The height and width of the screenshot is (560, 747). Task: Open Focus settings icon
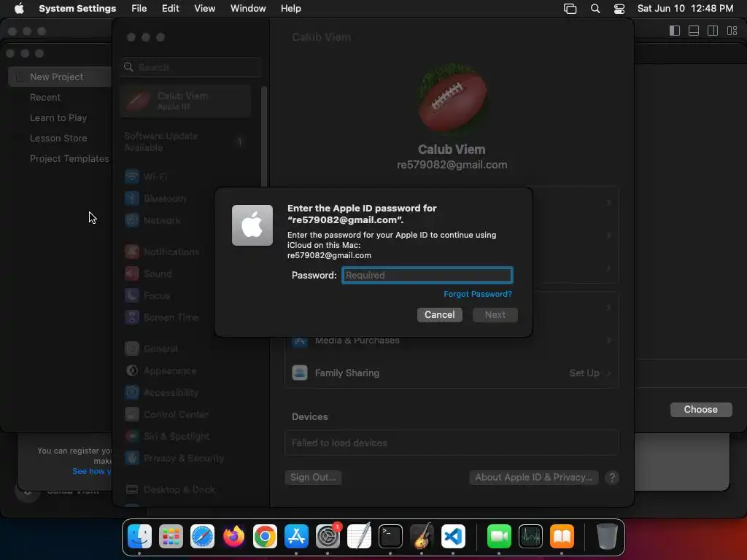[132, 296]
